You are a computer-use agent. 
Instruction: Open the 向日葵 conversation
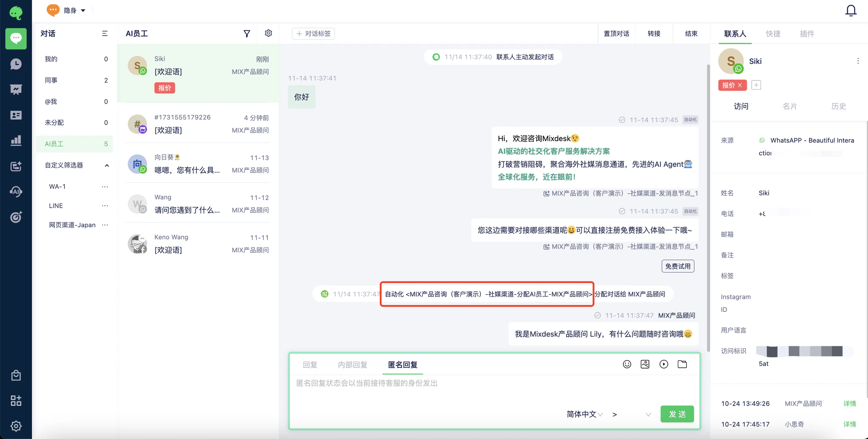click(x=198, y=164)
